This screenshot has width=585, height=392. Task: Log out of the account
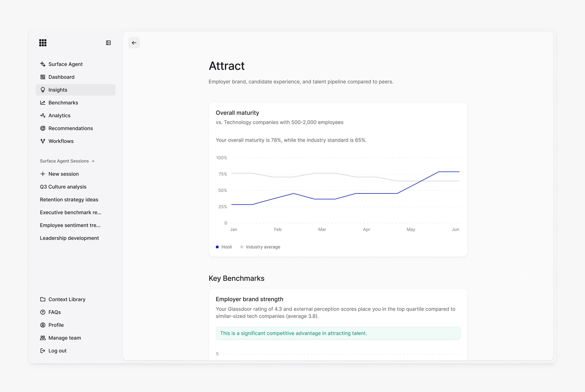[76, 351]
